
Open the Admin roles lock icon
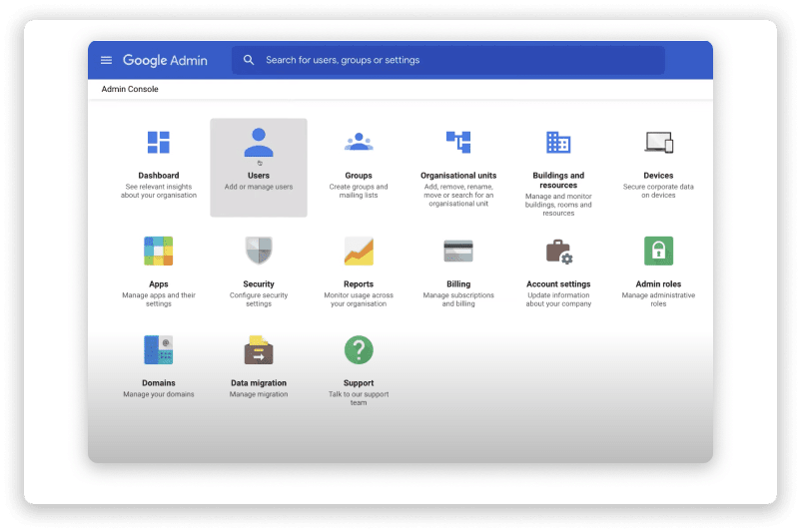(658, 251)
